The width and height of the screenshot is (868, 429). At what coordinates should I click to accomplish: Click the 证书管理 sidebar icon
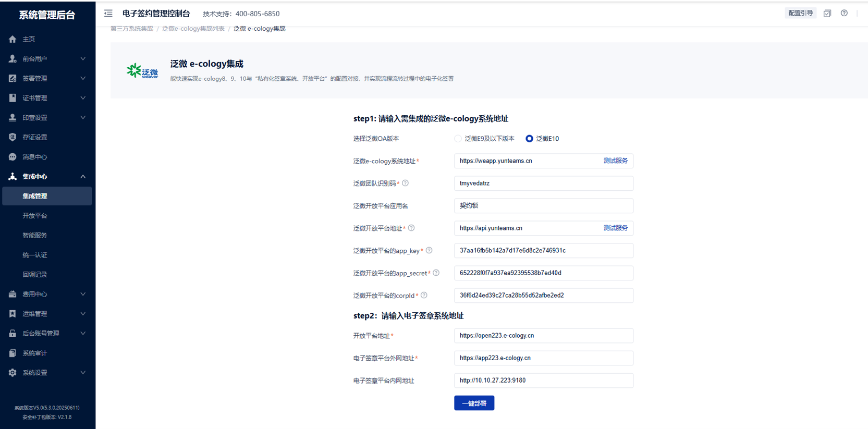point(13,98)
